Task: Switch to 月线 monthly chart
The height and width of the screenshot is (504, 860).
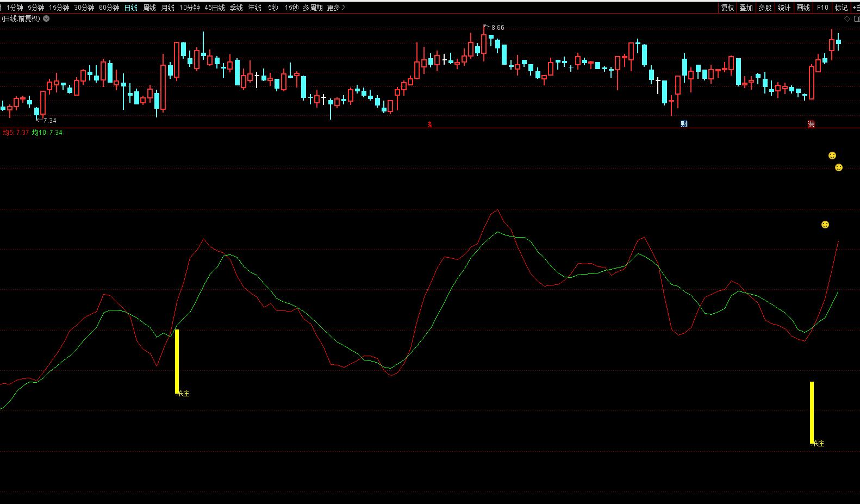Action: point(167,8)
